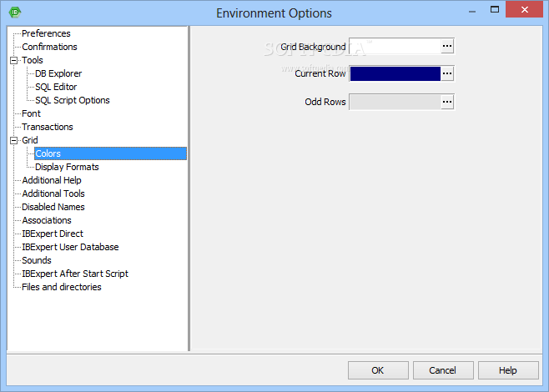Open DB Explorer options
The width and height of the screenshot is (549, 392).
(58, 73)
